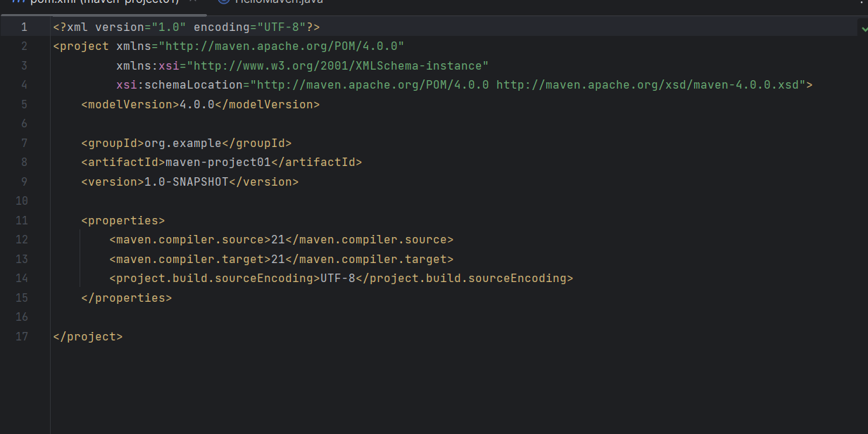Screen dimensions: 868x434
Task: Click the org.example groupId value
Action: [183, 143]
